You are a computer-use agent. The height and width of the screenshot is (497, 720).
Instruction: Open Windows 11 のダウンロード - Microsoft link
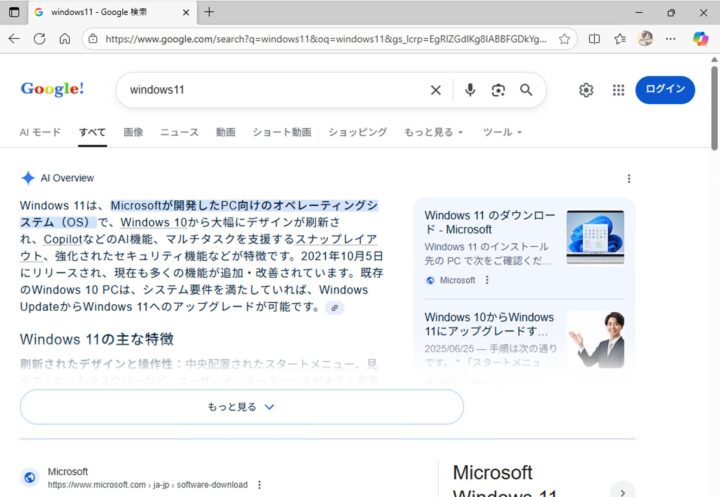click(489, 222)
